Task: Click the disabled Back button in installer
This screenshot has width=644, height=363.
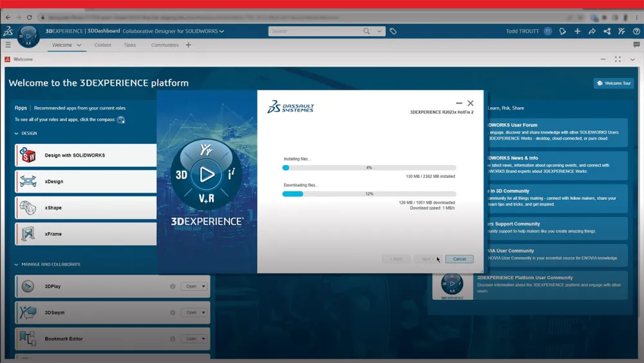Action: click(396, 259)
